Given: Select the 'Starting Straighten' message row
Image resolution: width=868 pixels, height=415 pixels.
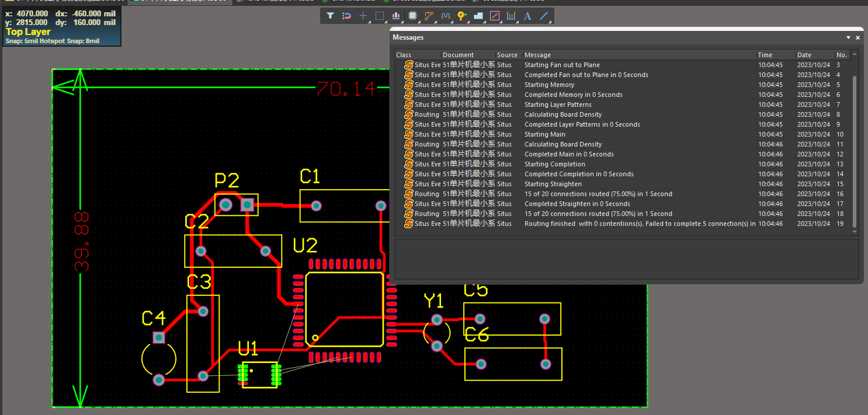Looking at the screenshot, I should click(x=623, y=184).
